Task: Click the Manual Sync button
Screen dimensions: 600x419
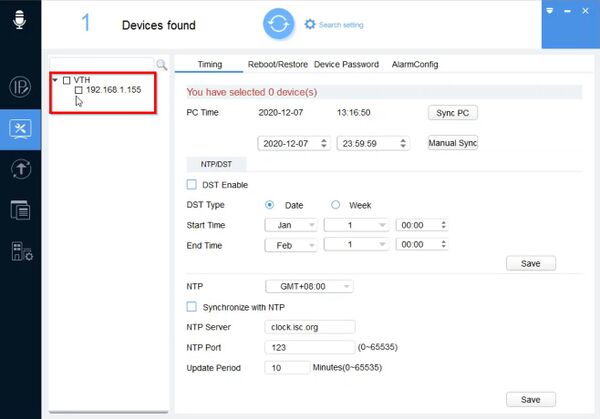Action: (453, 143)
